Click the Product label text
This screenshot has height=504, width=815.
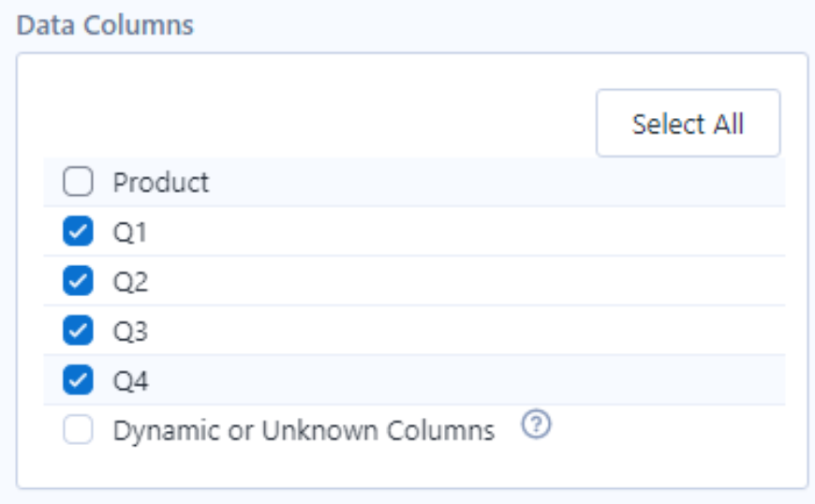(x=161, y=183)
